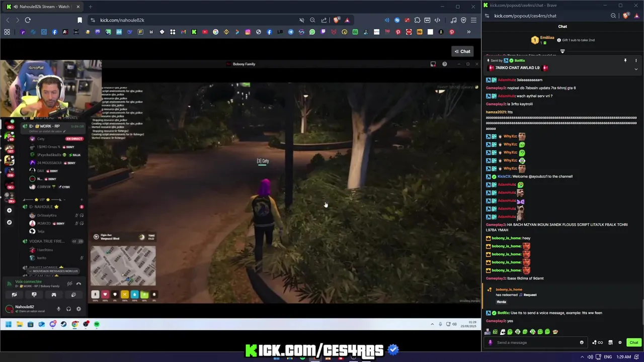Reload the kick.com/nahoule82k page
The height and width of the screenshot is (362, 644).
(x=28, y=20)
